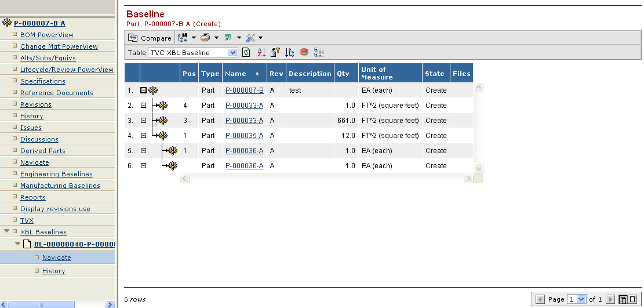The width and height of the screenshot is (644, 308).
Task: Collapse the XBL Baselines tree node
Action: pos(6,232)
